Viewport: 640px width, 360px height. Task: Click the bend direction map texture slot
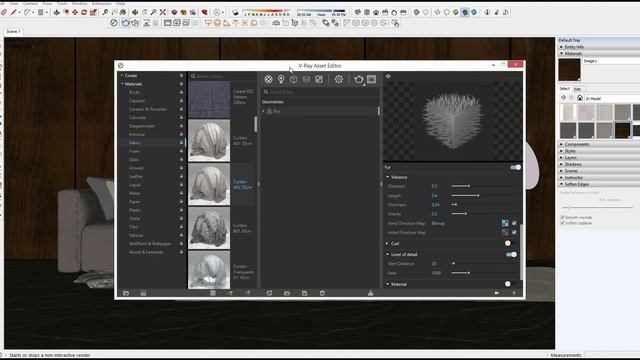tap(505, 223)
